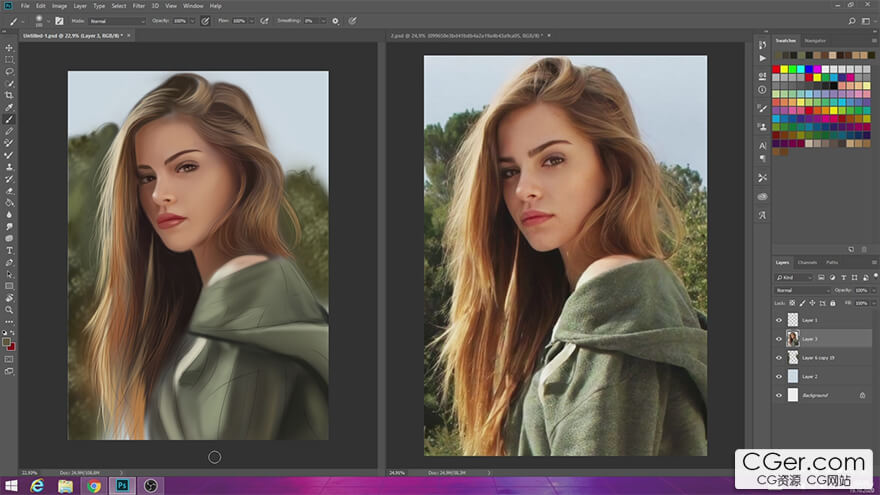Open the Layers panel menu icon
This screenshot has height=495, width=880.
click(874, 262)
